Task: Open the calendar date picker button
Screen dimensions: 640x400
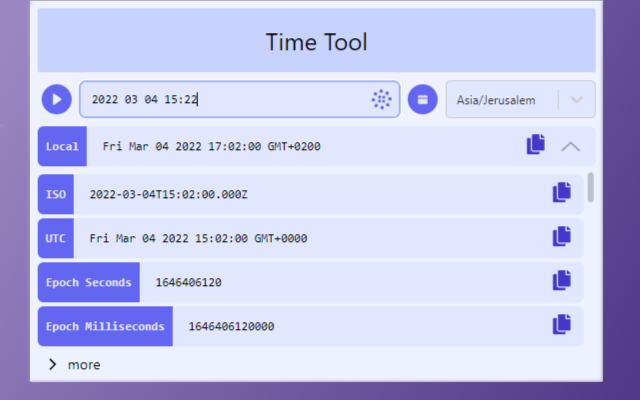Action: [422, 99]
